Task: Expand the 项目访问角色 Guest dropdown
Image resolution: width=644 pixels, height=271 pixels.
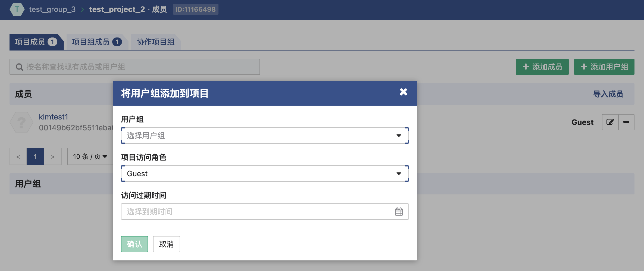Action: coord(265,174)
